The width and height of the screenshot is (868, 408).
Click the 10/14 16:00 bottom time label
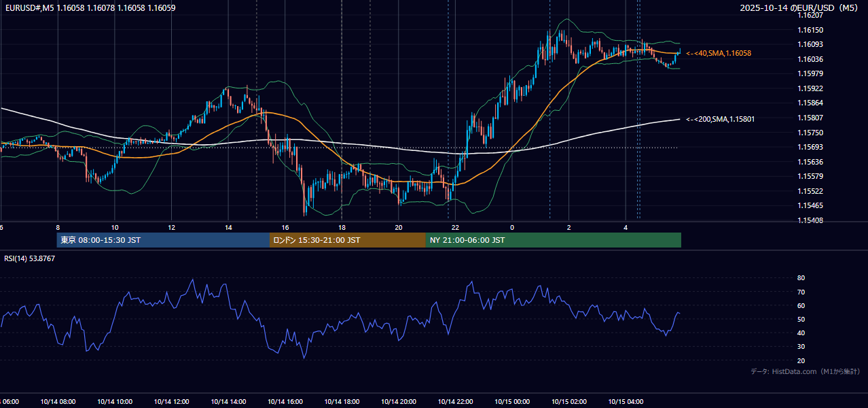(x=285, y=401)
